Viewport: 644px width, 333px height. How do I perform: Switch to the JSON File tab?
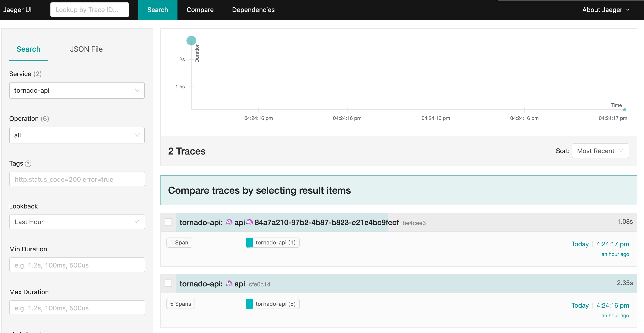click(86, 49)
